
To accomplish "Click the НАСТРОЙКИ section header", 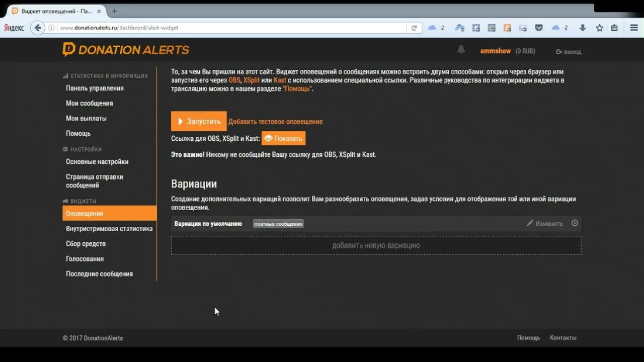I will [82, 149].
